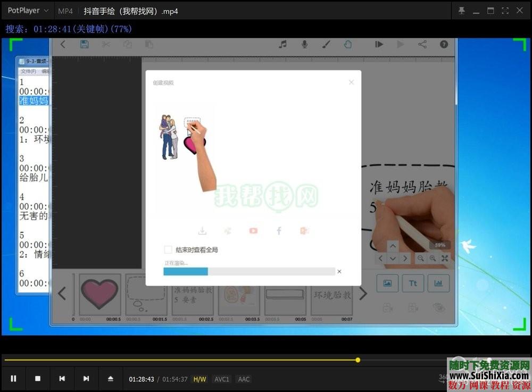Image resolution: width=532 pixels, height=392 pixels.
Task: Toggle the pin always-on-top button
Action: point(461,10)
